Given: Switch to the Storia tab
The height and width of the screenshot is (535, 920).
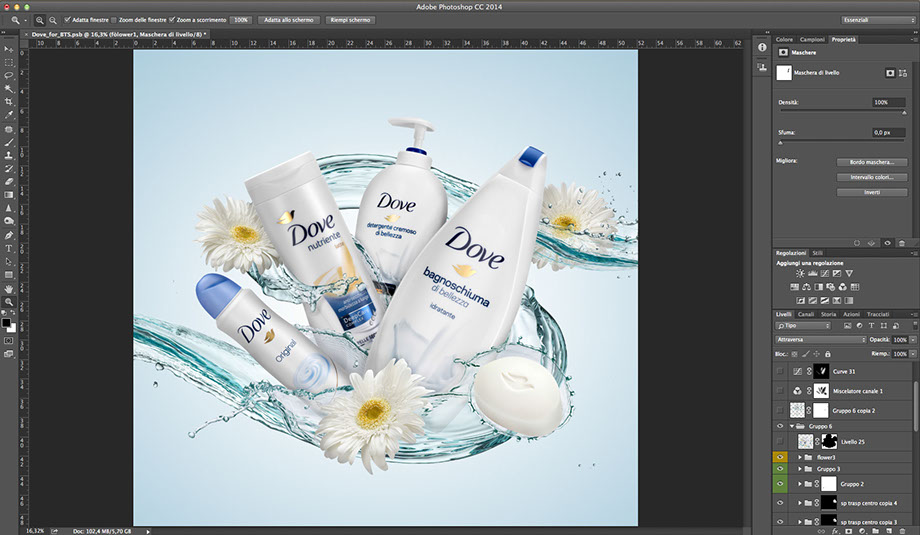Looking at the screenshot, I should 828,314.
